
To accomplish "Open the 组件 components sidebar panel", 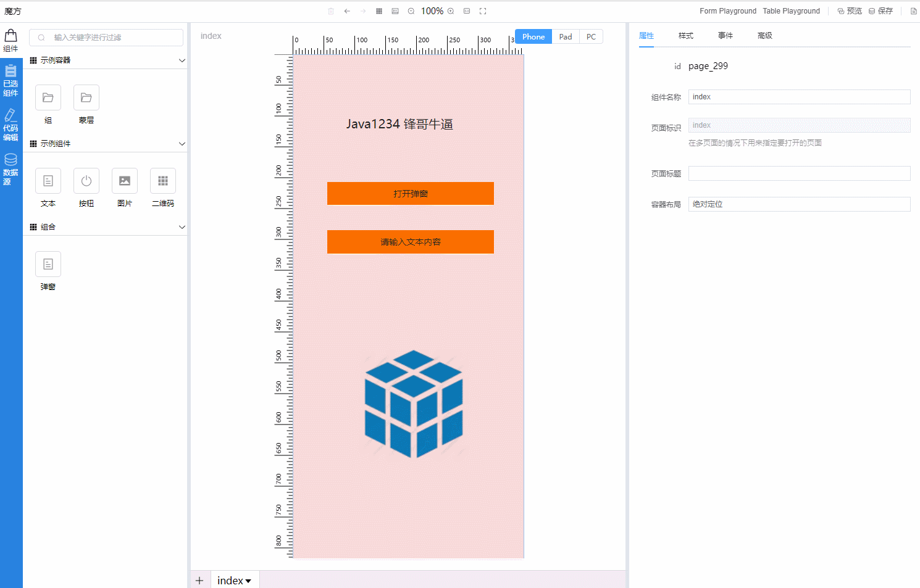I will click(11, 41).
